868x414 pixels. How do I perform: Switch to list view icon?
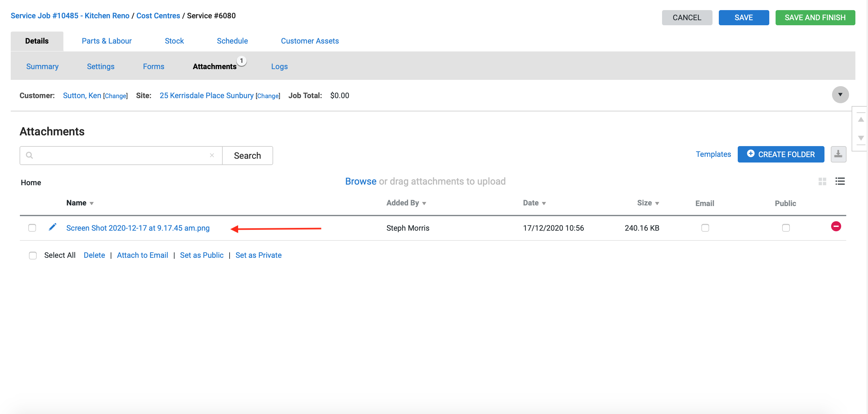(x=840, y=181)
